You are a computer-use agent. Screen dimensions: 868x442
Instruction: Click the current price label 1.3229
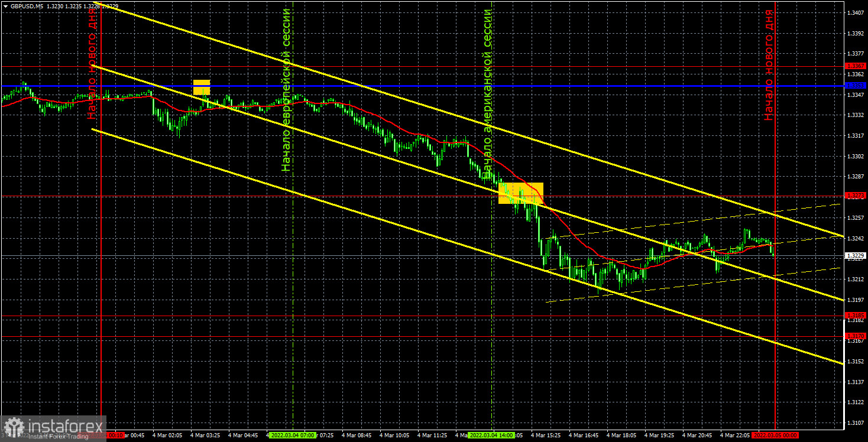point(856,255)
